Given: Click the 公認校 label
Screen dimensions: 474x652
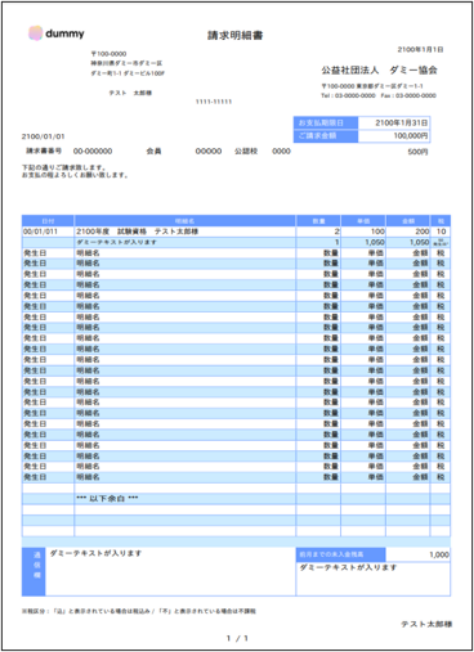Looking at the screenshot, I should [x=246, y=151].
